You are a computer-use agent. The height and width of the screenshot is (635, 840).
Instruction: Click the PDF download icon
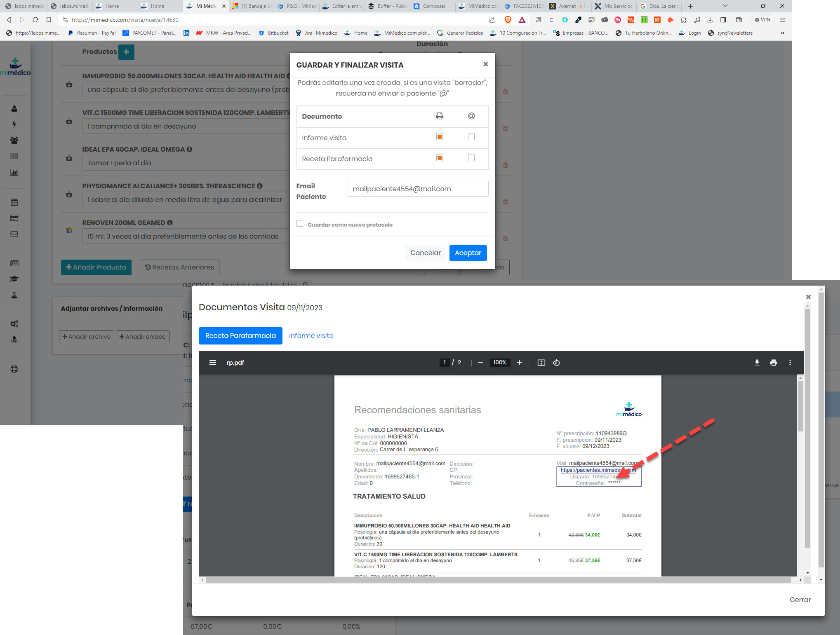coord(757,363)
